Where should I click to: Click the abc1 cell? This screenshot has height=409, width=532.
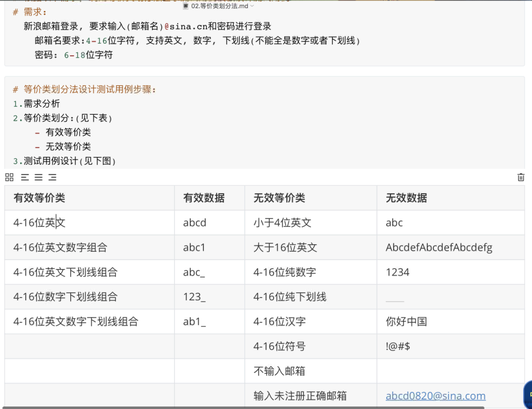coord(210,248)
